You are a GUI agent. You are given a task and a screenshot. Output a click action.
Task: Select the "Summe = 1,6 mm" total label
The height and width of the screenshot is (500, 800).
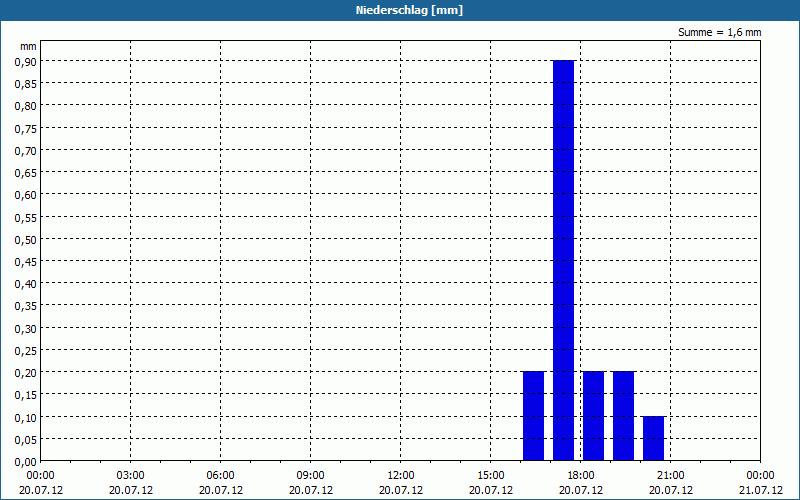click(719, 32)
